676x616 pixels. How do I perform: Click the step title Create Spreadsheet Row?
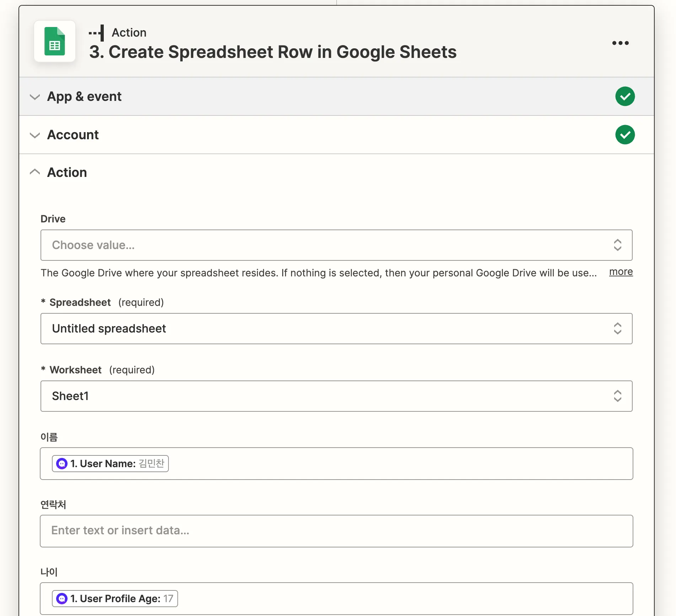pyautogui.click(x=273, y=52)
